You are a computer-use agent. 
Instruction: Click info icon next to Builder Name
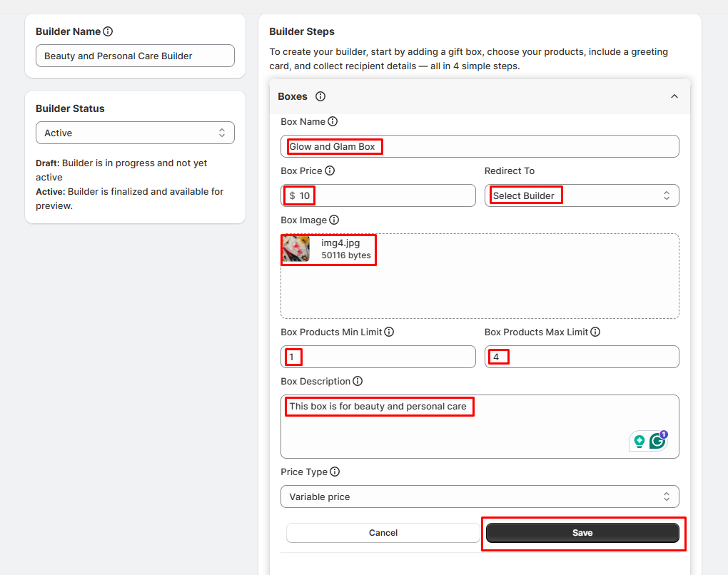tap(108, 31)
